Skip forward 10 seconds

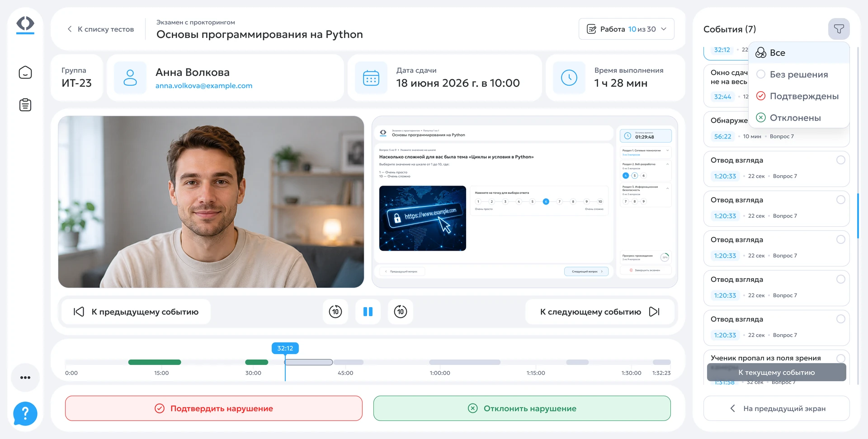coord(401,312)
